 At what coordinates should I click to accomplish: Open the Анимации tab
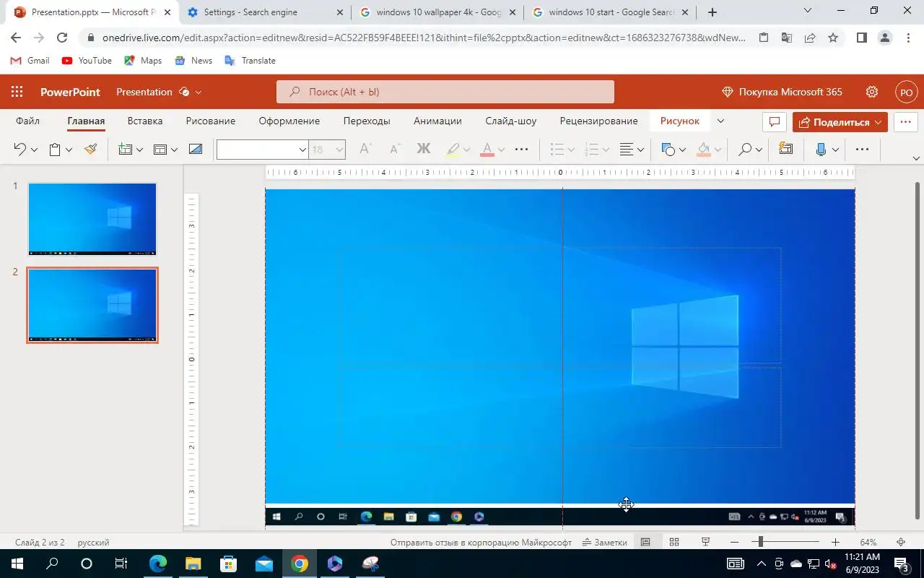tap(437, 121)
